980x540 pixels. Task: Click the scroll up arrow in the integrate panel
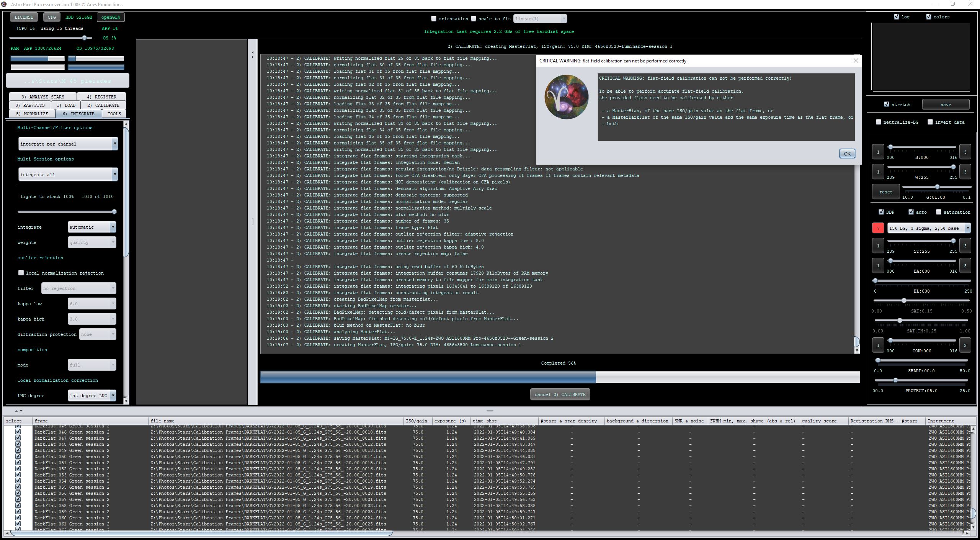126,124
